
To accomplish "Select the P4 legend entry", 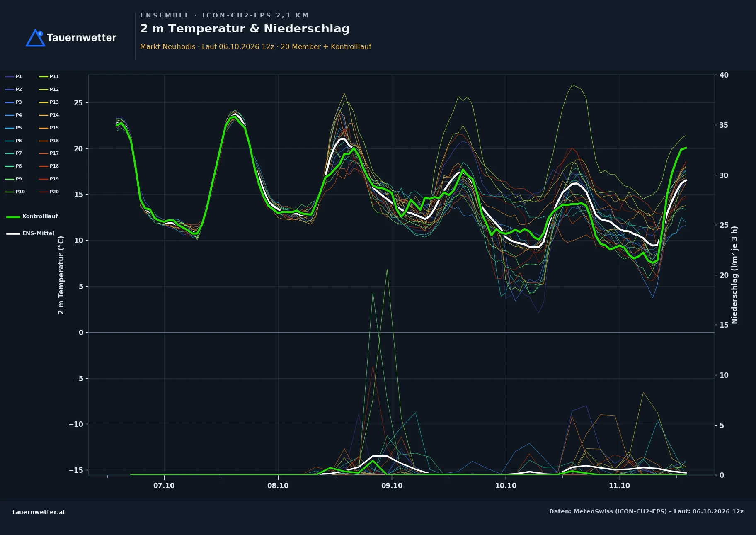I will click(13, 115).
